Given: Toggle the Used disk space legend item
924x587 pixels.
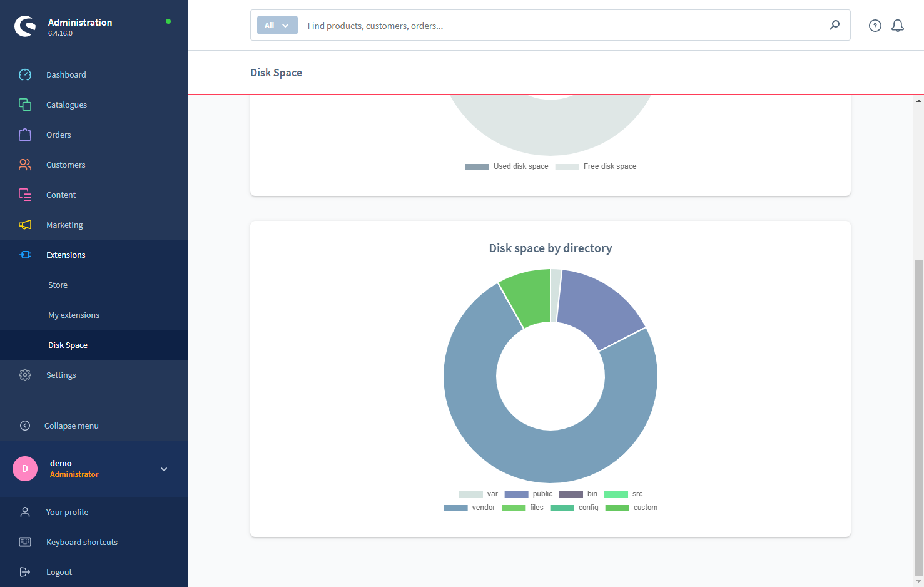Looking at the screenshot, I should coord(507,166).
